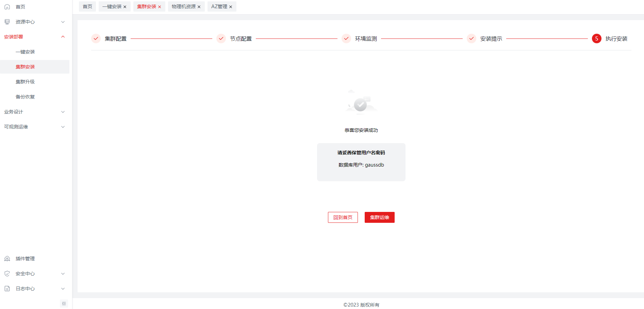The width and height of the screenshot is (644, 309).
Task: Close the 一键安装 tab
Action: (x=125, y=7)
